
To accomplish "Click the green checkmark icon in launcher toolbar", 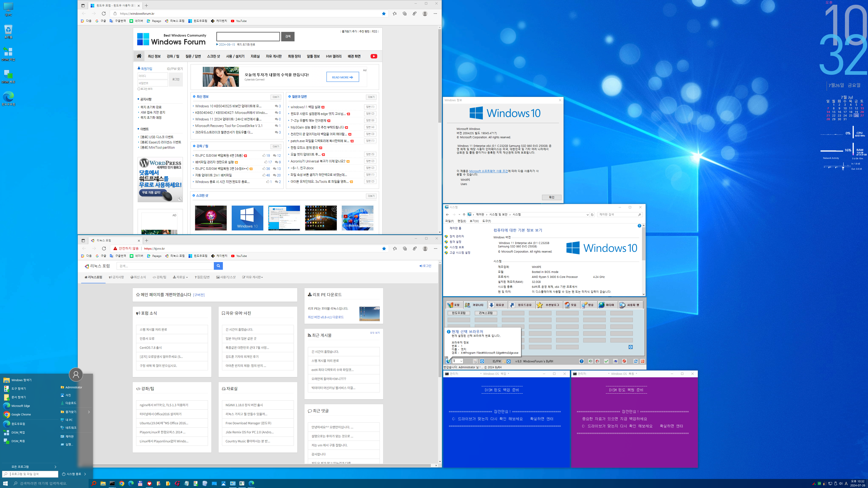I will tap(606, 361).
